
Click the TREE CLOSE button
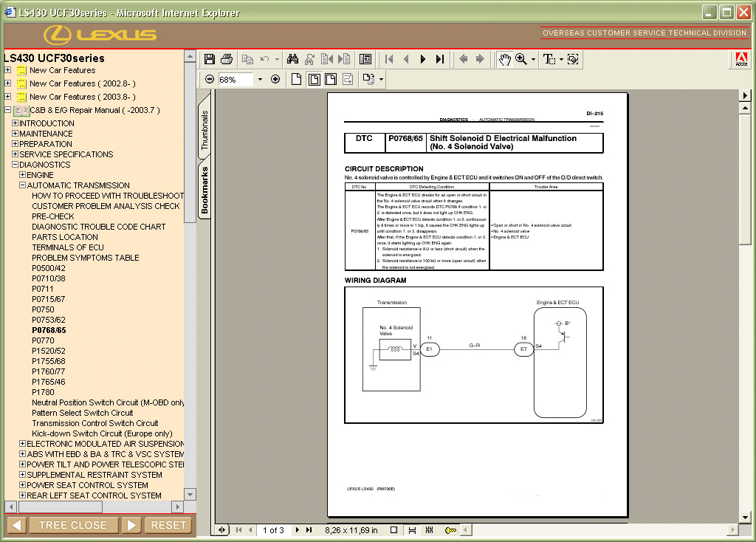click(73, 525)
